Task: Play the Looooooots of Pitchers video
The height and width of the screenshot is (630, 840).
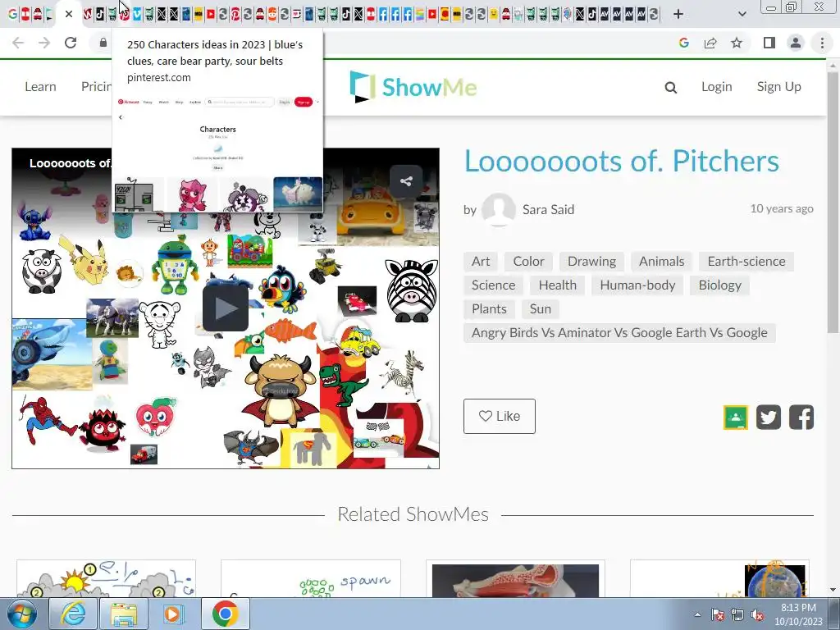Action: click(225, 308)
